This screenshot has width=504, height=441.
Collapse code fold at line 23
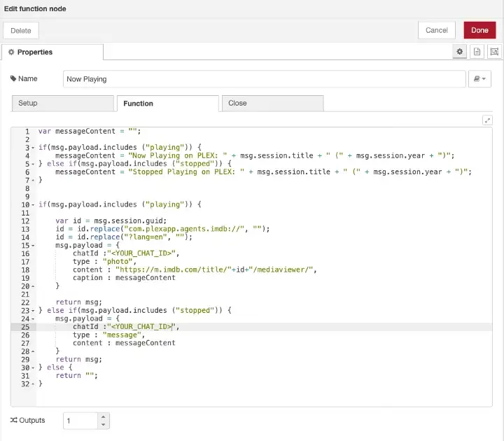point(33,311)
